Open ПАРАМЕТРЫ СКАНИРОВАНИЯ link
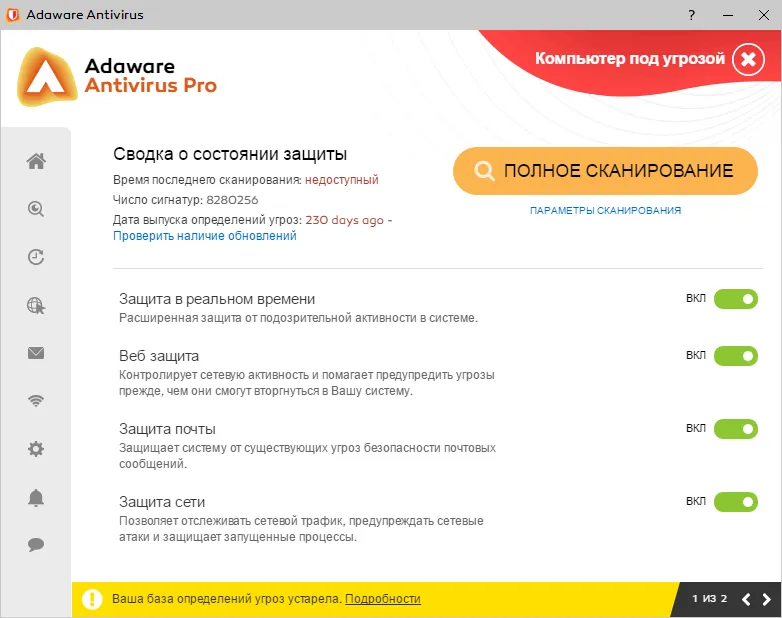Image resolution: width=782 pixels, height=618 pixels. click(x=605, y=210)
